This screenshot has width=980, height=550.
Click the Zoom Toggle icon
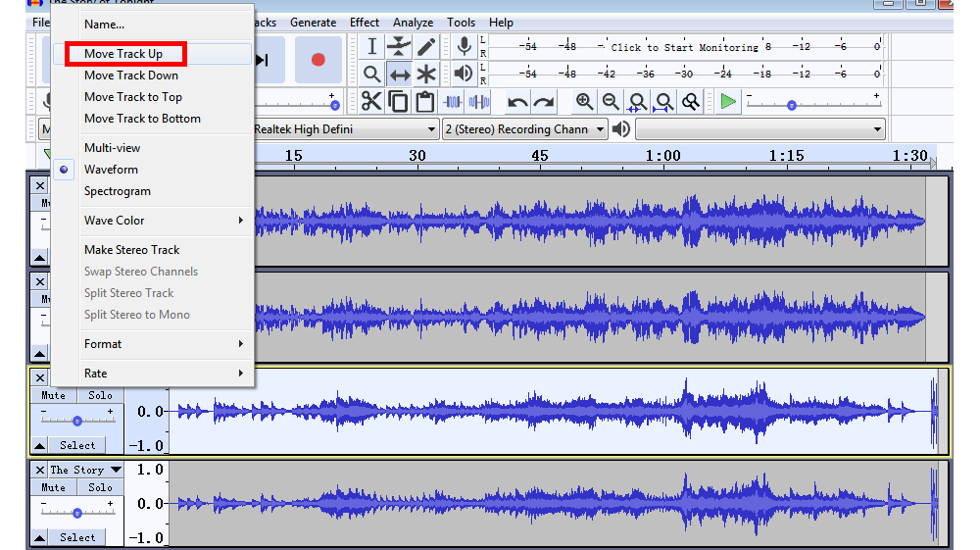tap(691, 101)
